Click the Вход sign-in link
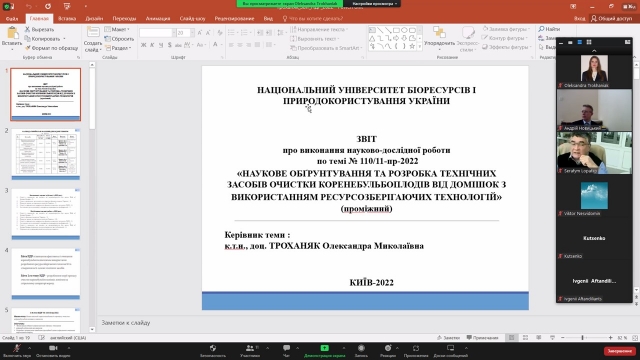This screenshot has width=640, height=360. pos(579,18)
